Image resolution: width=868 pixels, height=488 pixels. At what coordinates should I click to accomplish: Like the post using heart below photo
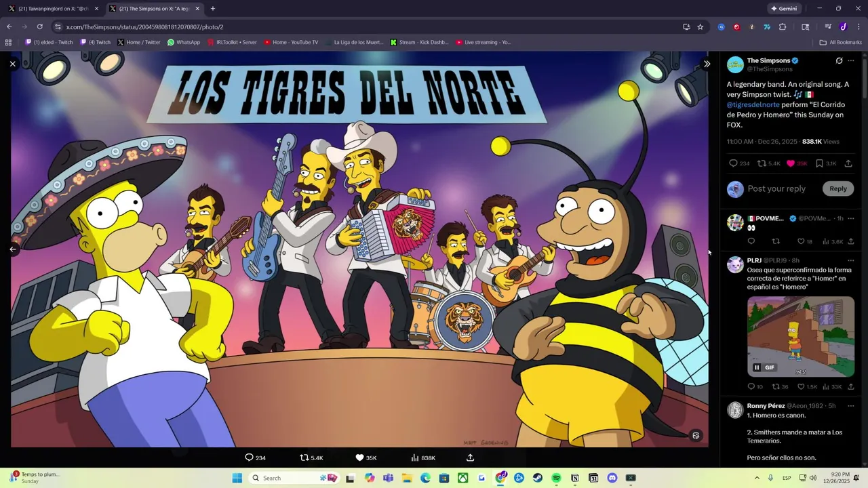click(x=360, y=457)
